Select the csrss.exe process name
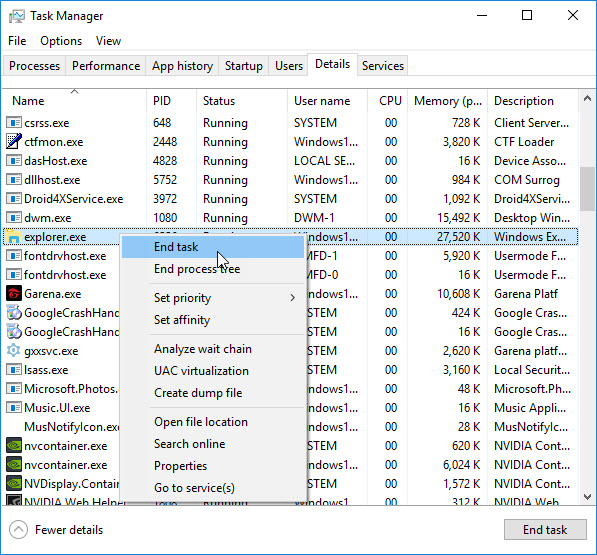 click(46, 123)
